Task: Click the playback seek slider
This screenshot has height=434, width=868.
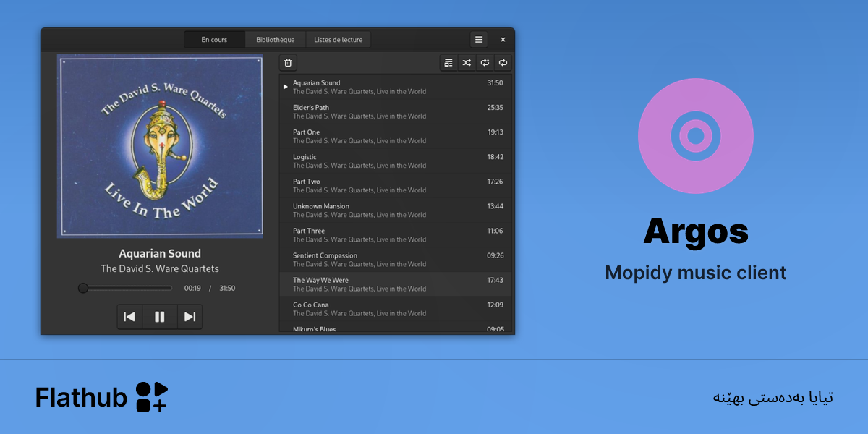Action: click(125, 288)
